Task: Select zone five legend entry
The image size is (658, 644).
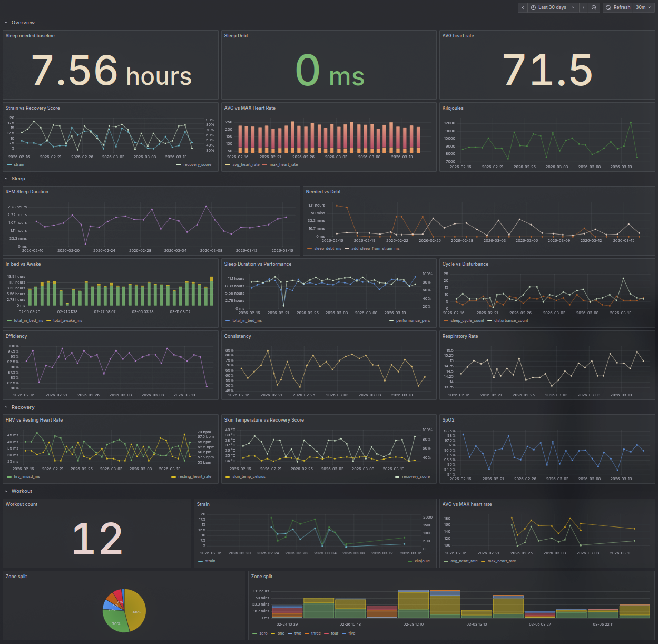Action: (x=348, y=633)
